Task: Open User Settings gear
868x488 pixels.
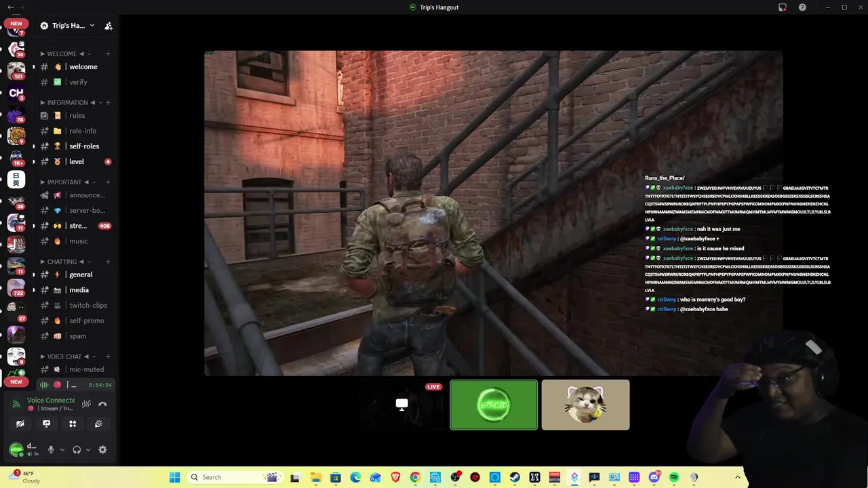Action: tap(102, 449)
